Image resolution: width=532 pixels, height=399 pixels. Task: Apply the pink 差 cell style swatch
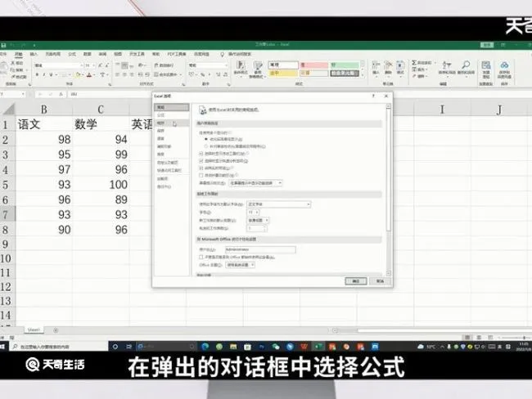pyautogui.click(x=313, y=65)
